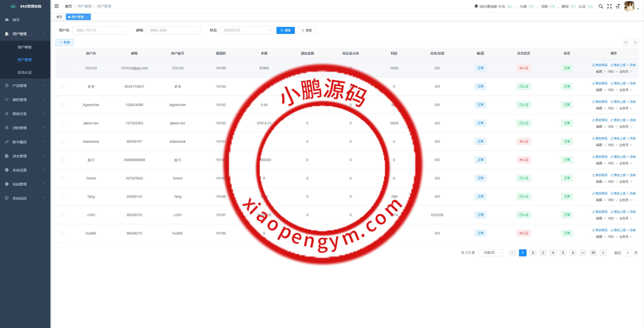Click the blue 搜索 button

point(285,30)
